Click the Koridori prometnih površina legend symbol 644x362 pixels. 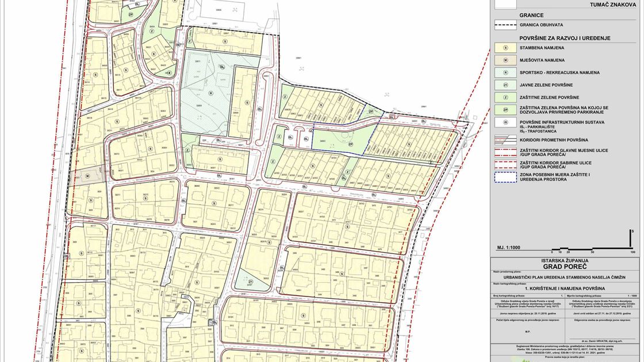505,139
